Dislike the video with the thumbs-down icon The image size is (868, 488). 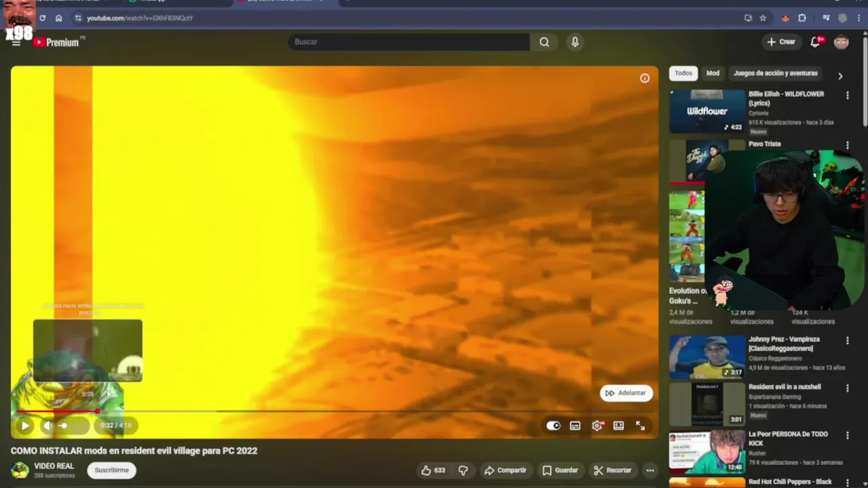coord(463,470)
